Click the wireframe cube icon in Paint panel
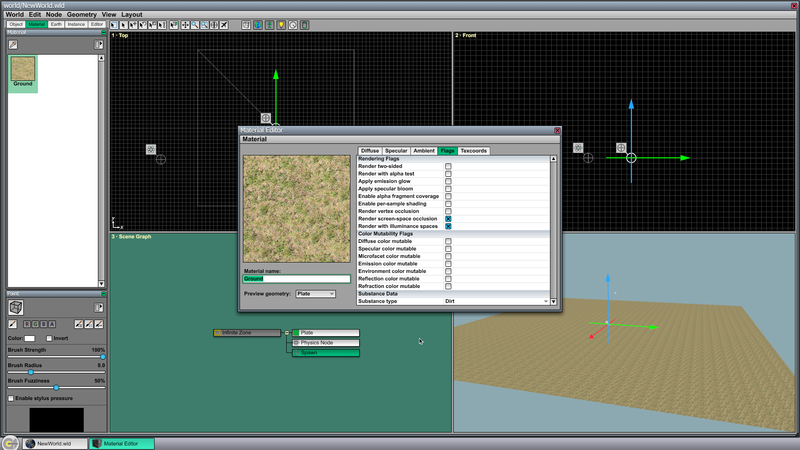 (16, 308)
